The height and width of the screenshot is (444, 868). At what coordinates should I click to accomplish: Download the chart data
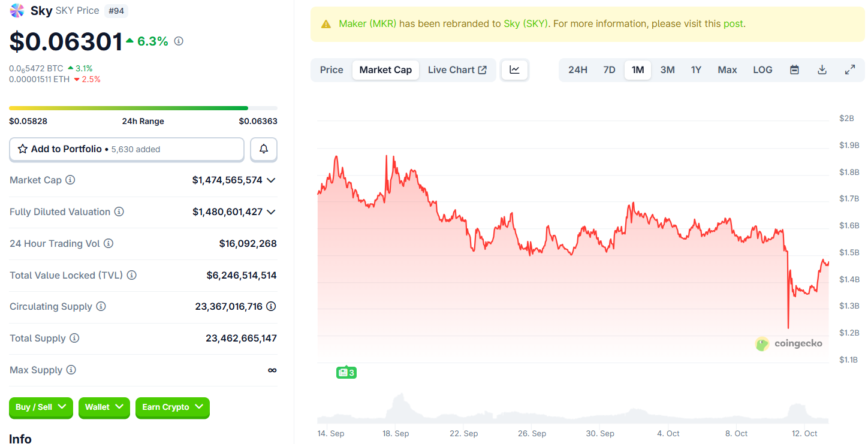coord(822,70)
